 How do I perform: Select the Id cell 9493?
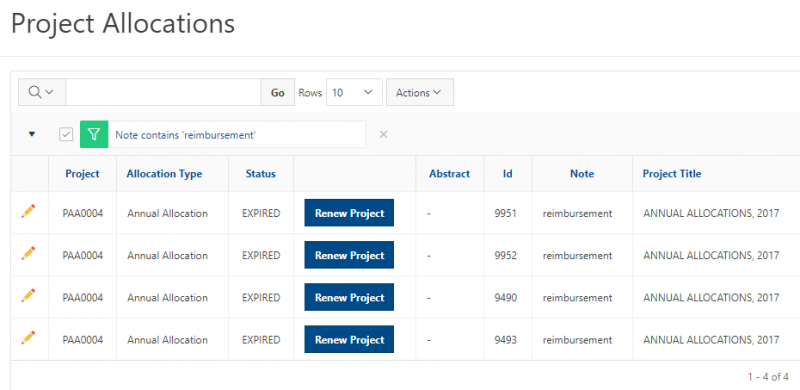(x=505, y=339)
